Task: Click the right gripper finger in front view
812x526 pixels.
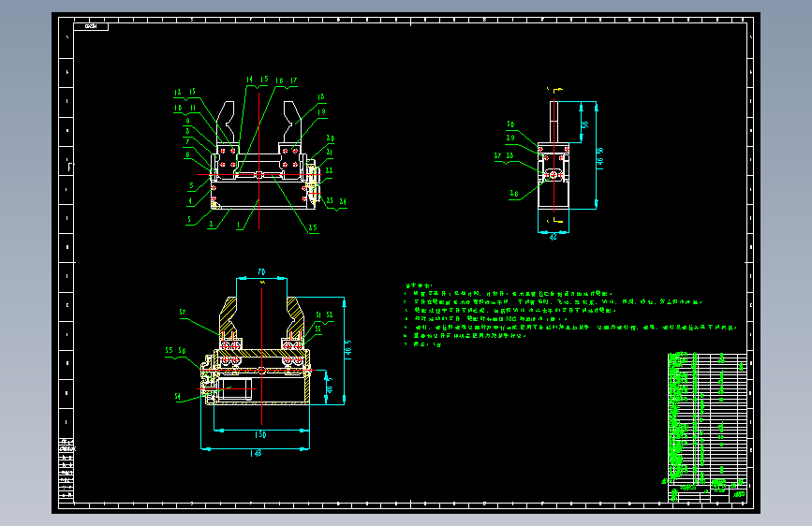Action: click(291, 123)
